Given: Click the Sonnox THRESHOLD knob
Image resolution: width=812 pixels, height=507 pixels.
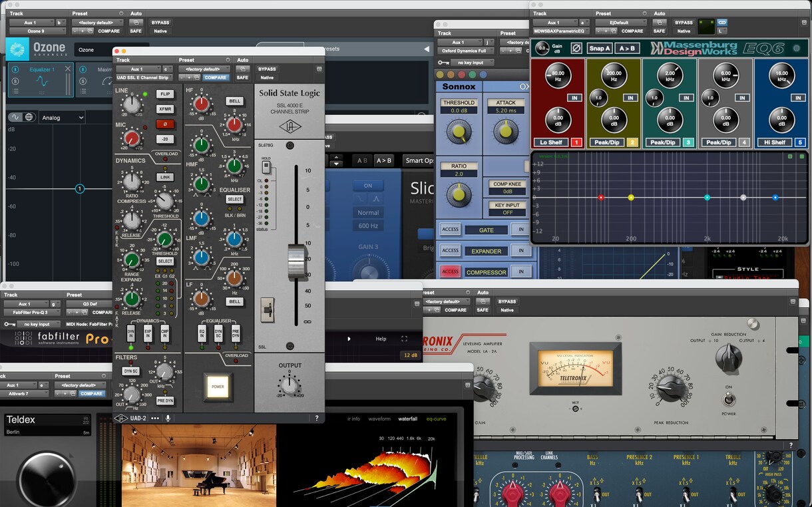Looking at the screenshot, I should point(459,130).
